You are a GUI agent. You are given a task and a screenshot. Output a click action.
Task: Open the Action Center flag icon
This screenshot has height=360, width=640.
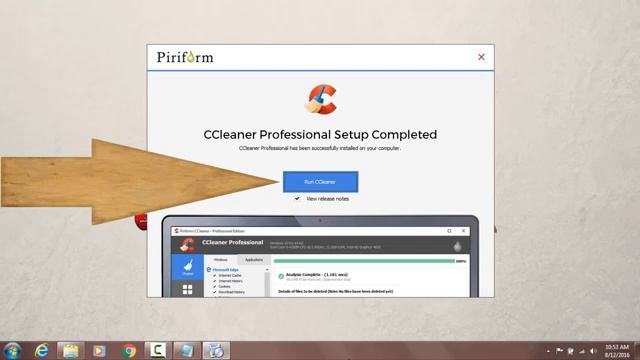point(559,351)
